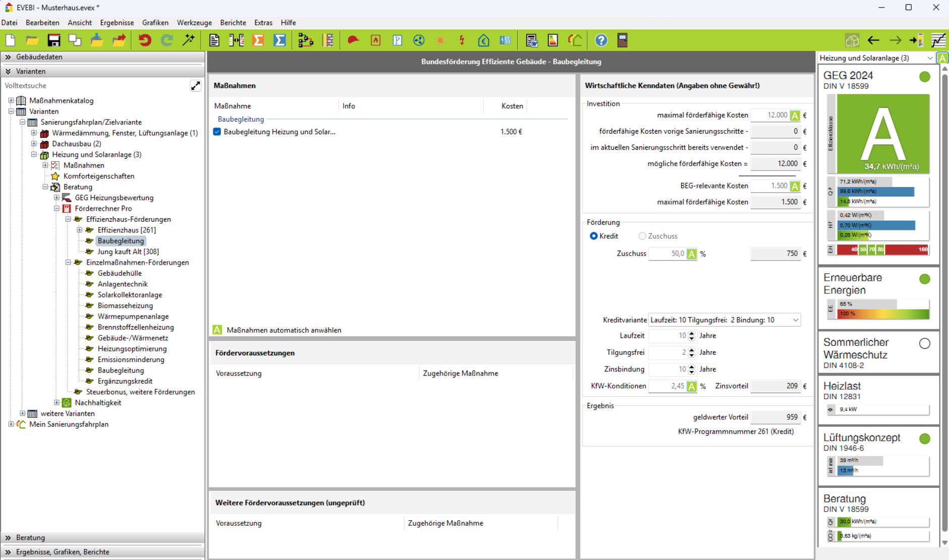Click the brown door icon
This screenshot has width=949, height=560.
tap(622, 40)
